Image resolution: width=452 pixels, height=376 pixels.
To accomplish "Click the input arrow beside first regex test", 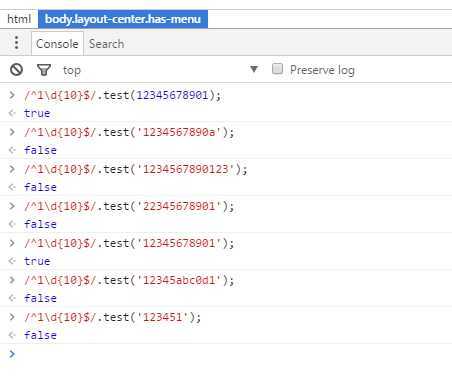I will 12,95.
